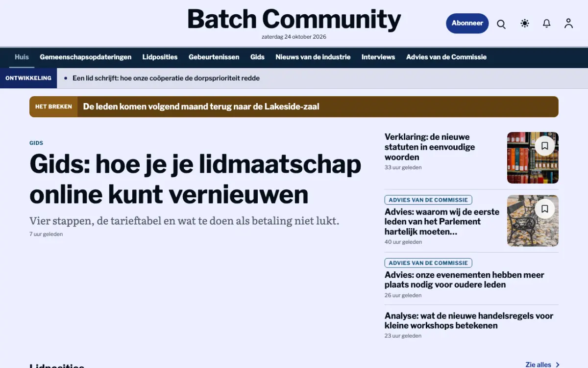Go to the Huis nav tab

pyautogui.click(x=22, y=57)
